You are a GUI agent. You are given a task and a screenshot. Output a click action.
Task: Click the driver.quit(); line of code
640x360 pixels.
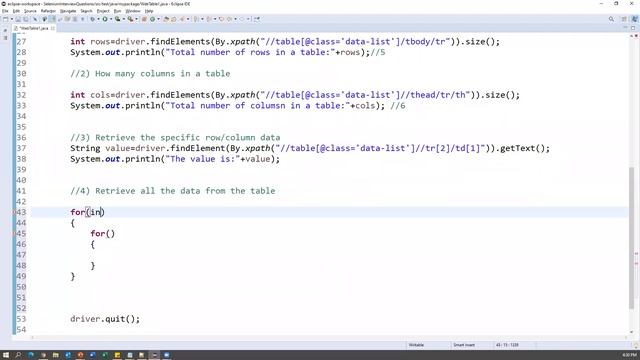(x=105, y=319)
